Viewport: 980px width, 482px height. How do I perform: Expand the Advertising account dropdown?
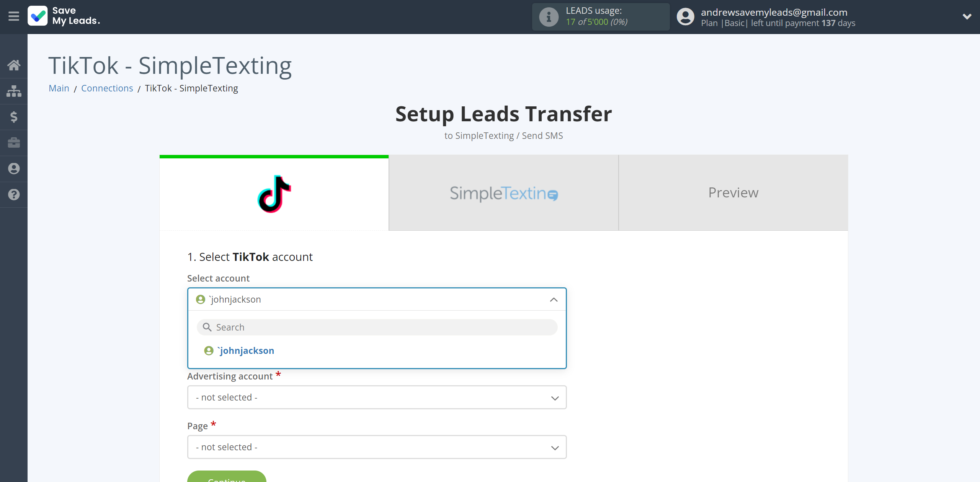(376, 397)
